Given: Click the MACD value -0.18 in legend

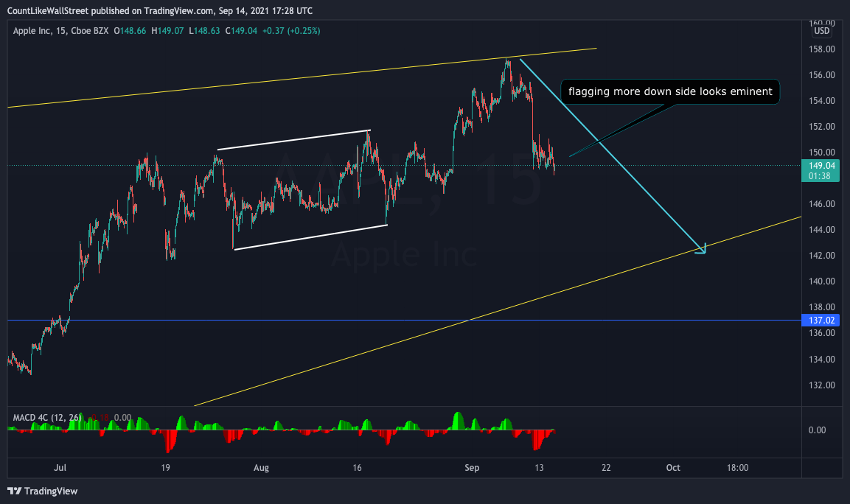Looking at the screenshot, I should (100, 417).
